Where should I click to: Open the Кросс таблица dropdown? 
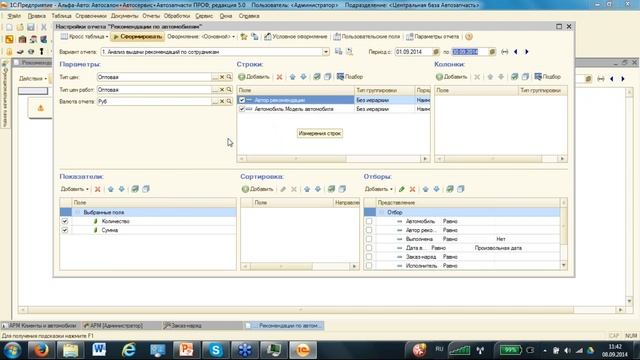point(84,37)
